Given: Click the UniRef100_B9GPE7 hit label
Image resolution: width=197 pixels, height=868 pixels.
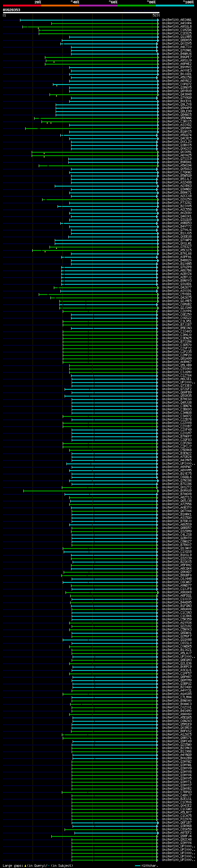Looking at the screenshot, I should point(177,57).
